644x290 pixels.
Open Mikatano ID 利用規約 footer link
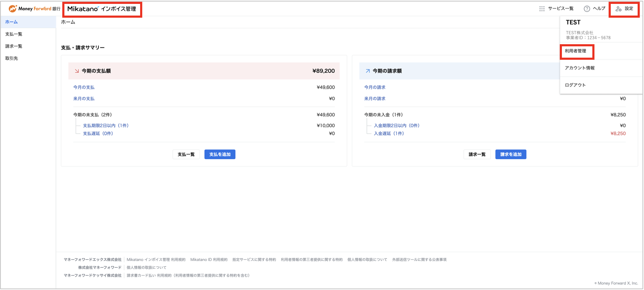coord(209,260)
